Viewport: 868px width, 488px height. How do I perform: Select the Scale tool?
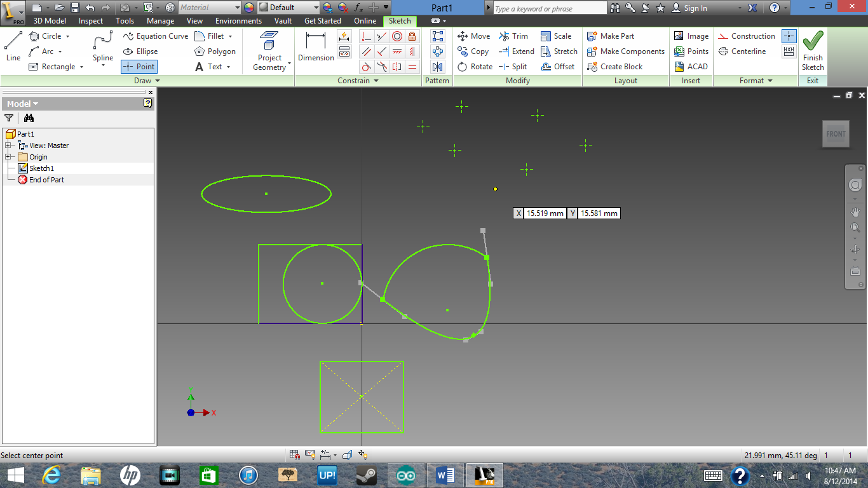point(556,36)
